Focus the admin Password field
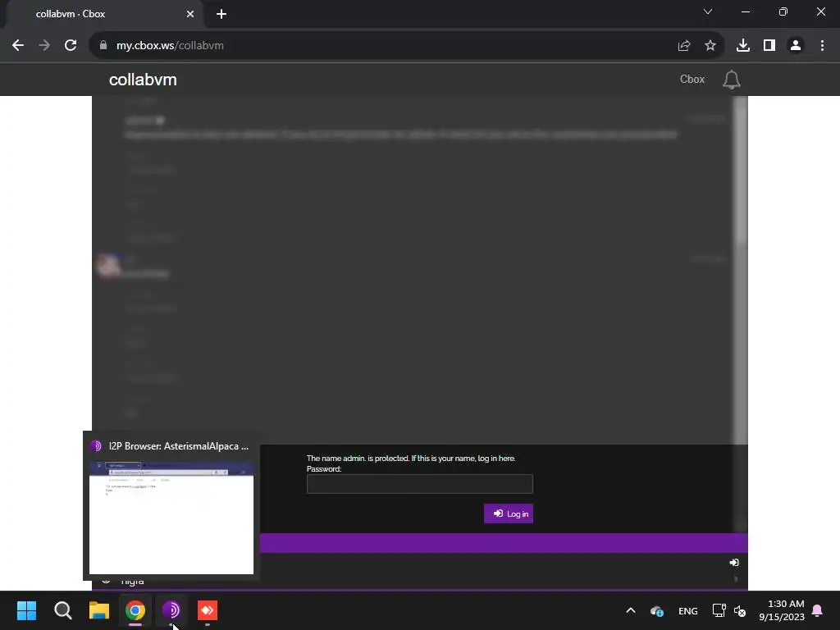The height and width of the screenshot is (630, 840). click(419, 484)
